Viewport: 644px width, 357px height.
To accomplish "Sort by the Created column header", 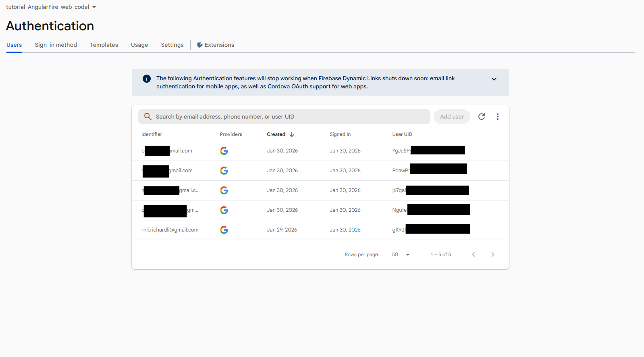I will coord(276,134).
